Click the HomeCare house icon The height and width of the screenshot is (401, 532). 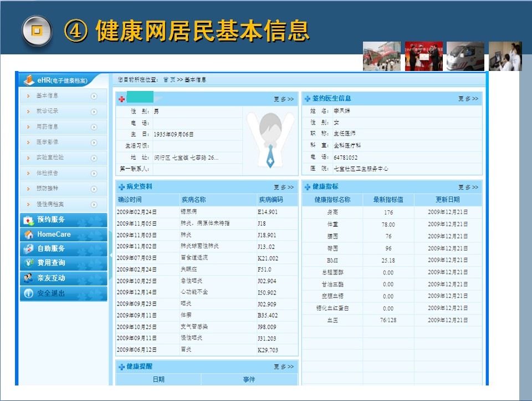(29, 235)
